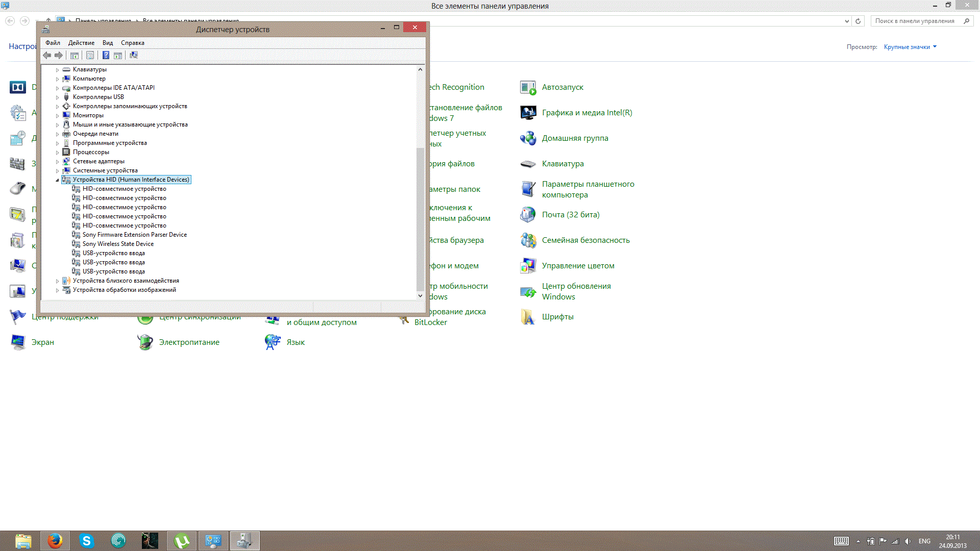Click the Properties toolbar icon
The image size is (980, 551).
[x=90, y=55]
